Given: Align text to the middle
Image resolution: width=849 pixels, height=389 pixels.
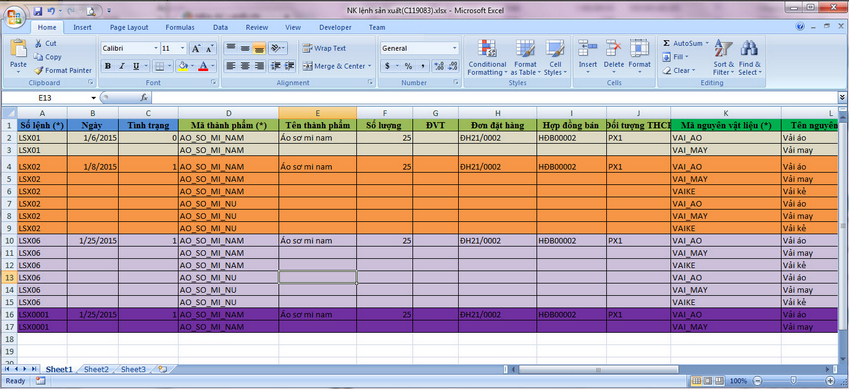Looking at the screenshot, I should (x=245, y=48).
